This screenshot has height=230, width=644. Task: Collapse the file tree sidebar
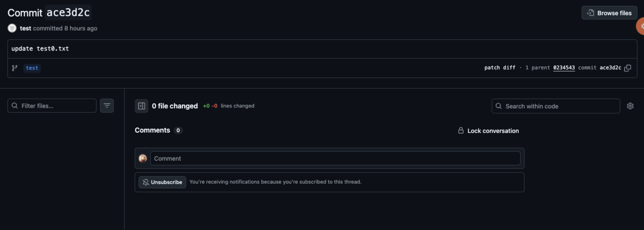pyautogui.click(x=142, y=106)
